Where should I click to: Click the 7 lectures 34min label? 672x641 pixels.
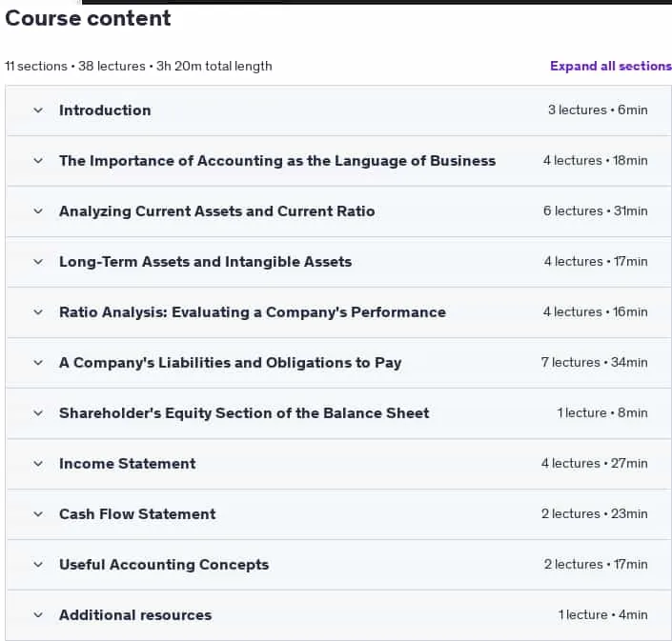pyautogui.click(x=594, y=363)
